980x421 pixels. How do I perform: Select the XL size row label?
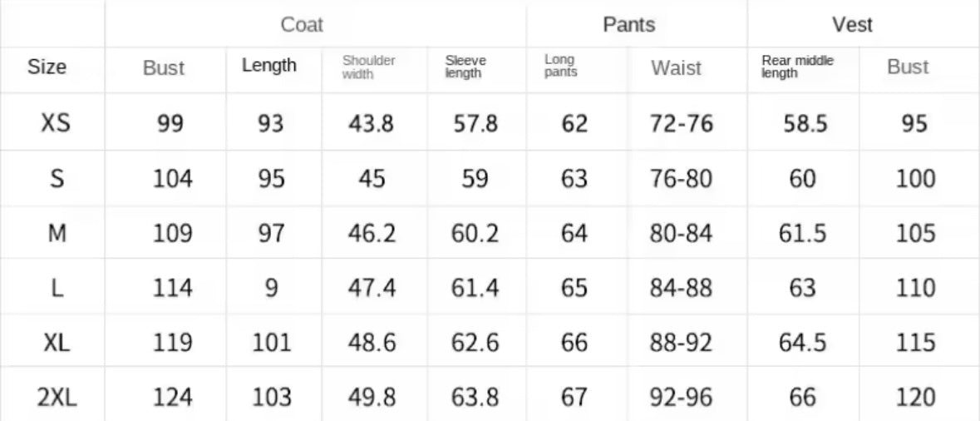point(57,343)
